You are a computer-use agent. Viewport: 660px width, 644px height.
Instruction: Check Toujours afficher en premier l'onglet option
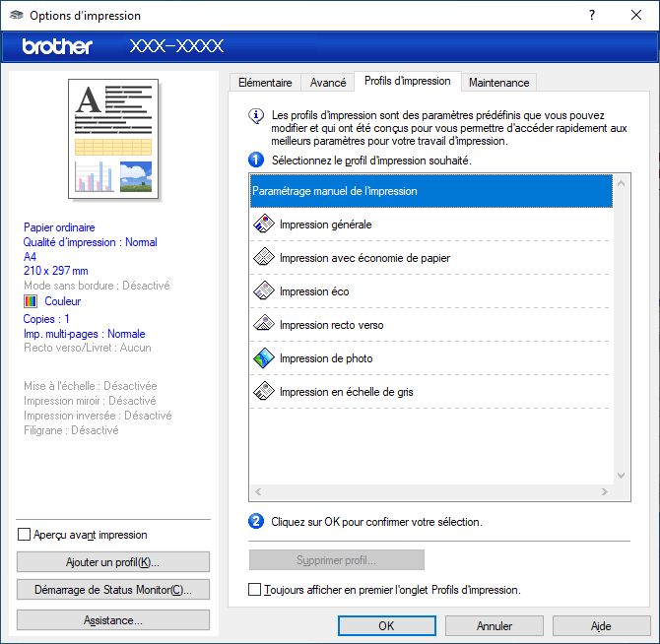(255, 590)
